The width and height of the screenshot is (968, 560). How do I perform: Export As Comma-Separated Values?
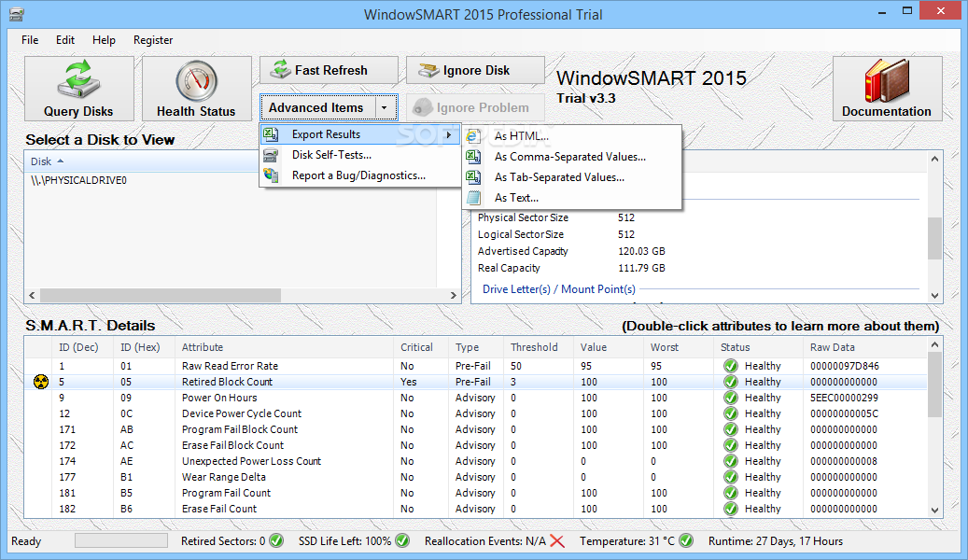pyautogui.click(x=571, y=157)
